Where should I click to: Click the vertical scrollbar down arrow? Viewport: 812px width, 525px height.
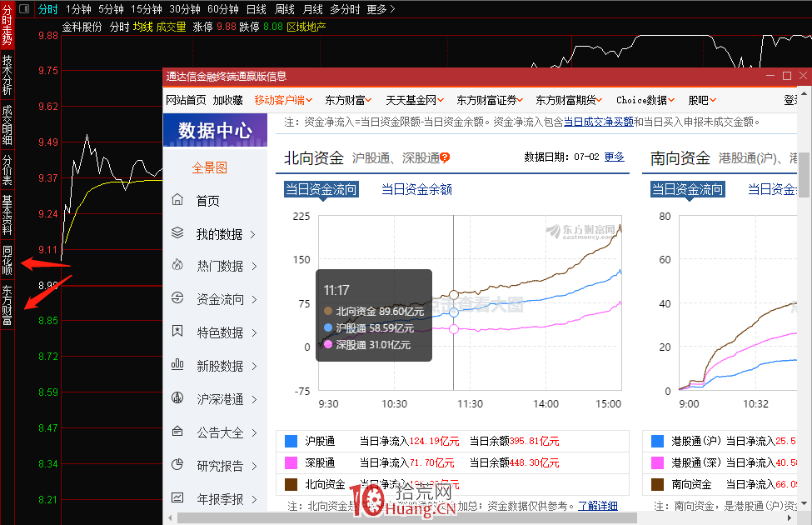[804, 502]
